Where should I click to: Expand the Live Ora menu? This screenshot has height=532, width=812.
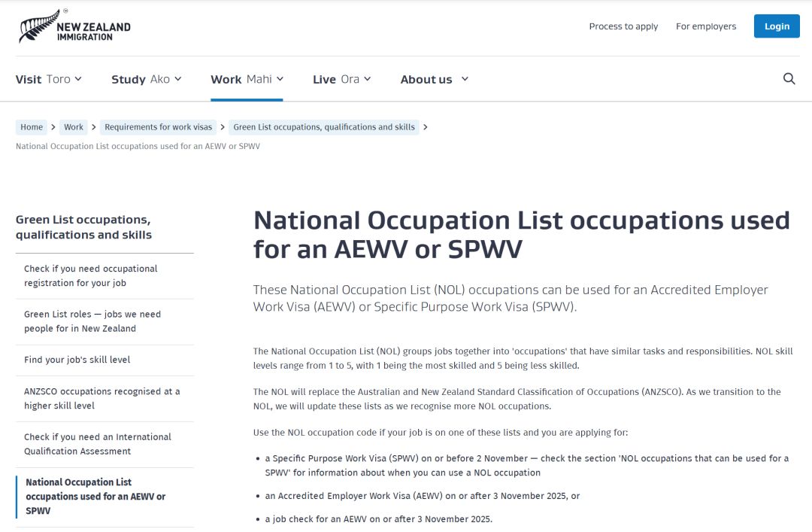click(x=342, y=79)
